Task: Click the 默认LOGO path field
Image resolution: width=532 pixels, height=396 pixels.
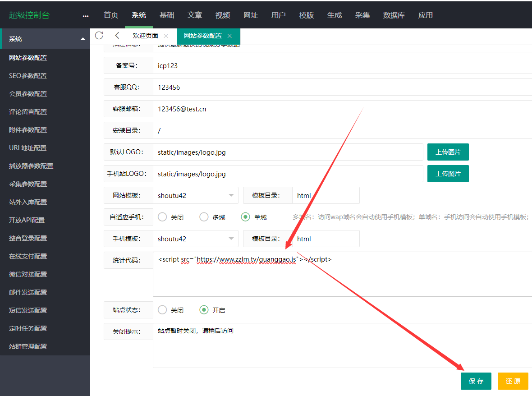Action: 288,152
